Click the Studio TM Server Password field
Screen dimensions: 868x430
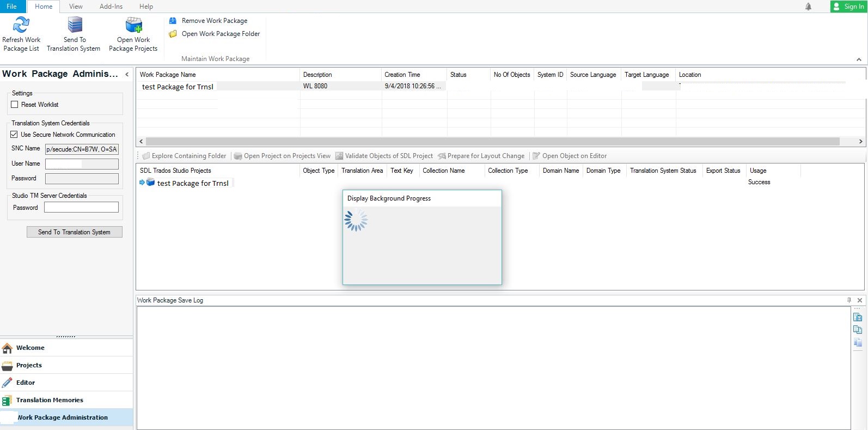(x=81, y=208)
